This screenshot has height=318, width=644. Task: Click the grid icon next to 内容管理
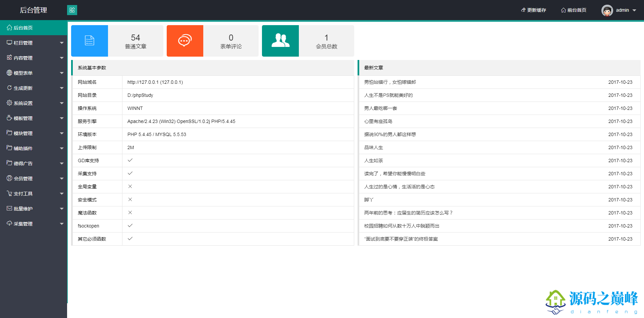(9, 58)
